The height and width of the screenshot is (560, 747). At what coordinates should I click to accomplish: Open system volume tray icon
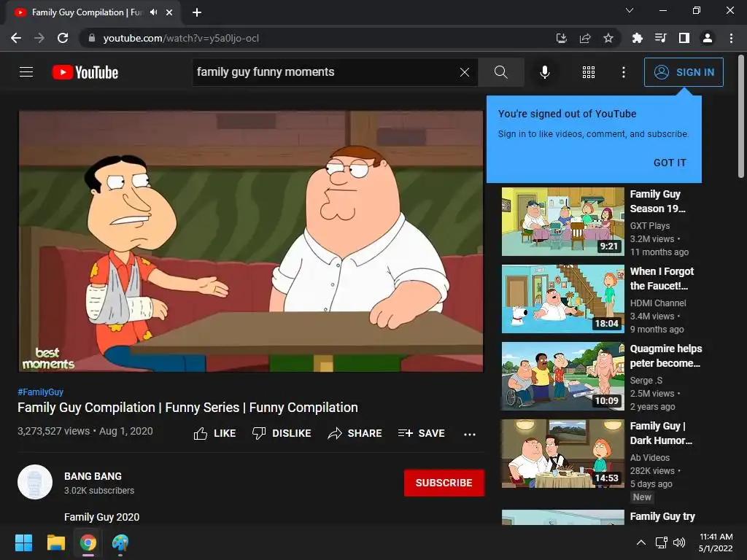pos(679,542)
